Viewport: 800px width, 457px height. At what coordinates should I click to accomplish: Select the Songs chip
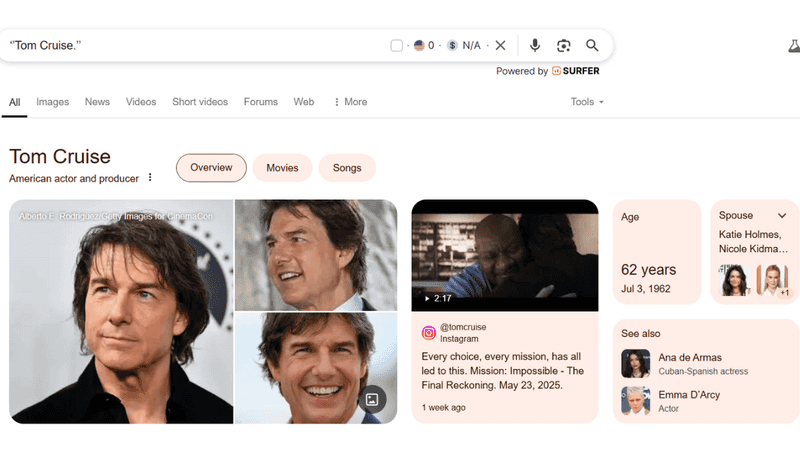(x=347, y=168)
